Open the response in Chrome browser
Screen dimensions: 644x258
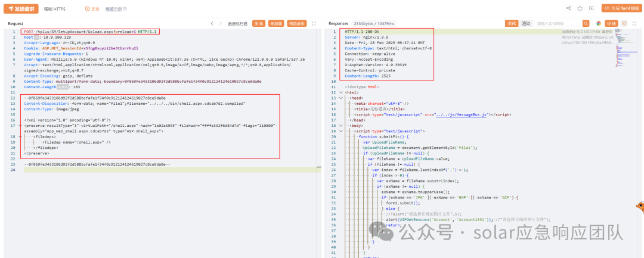[598, 23]
